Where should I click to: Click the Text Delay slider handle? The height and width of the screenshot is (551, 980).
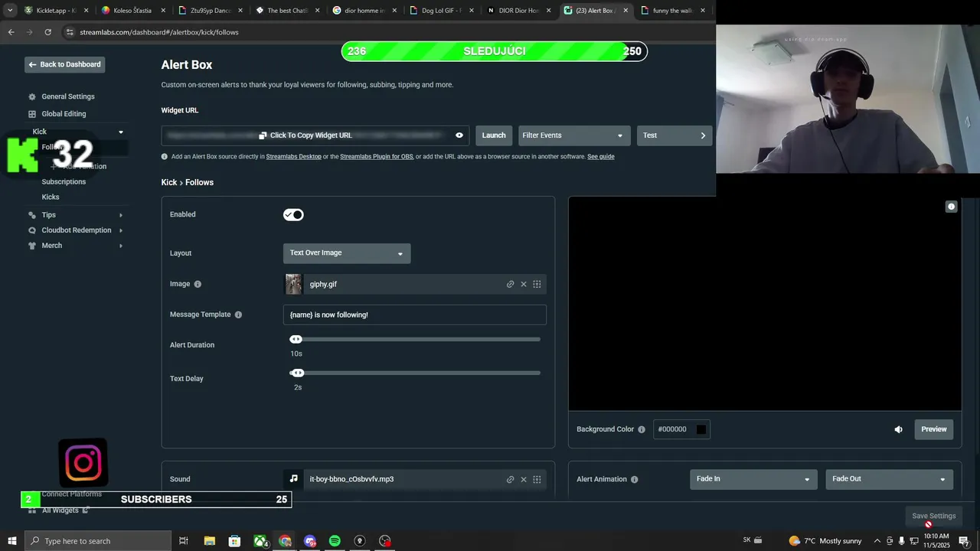298,373
